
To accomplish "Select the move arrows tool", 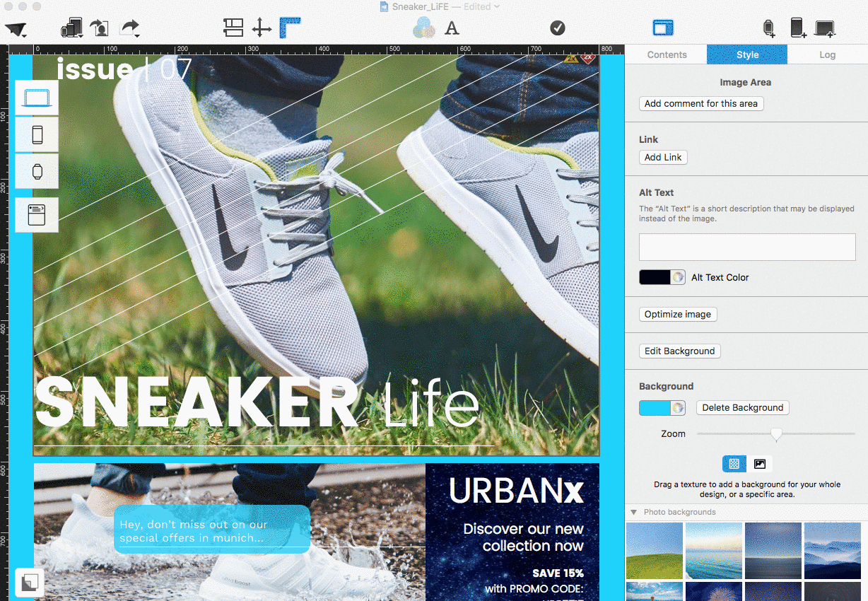I will tap(262, 28).
